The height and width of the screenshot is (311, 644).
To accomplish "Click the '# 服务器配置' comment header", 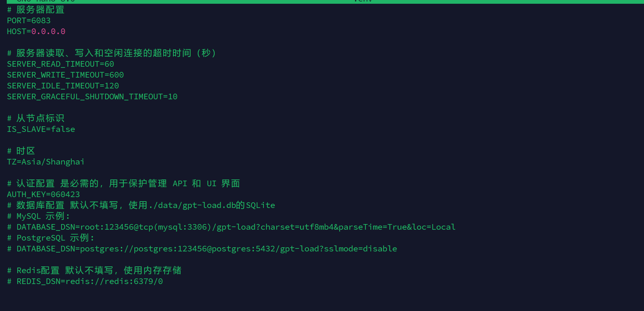I will click(x=36, y=10).
